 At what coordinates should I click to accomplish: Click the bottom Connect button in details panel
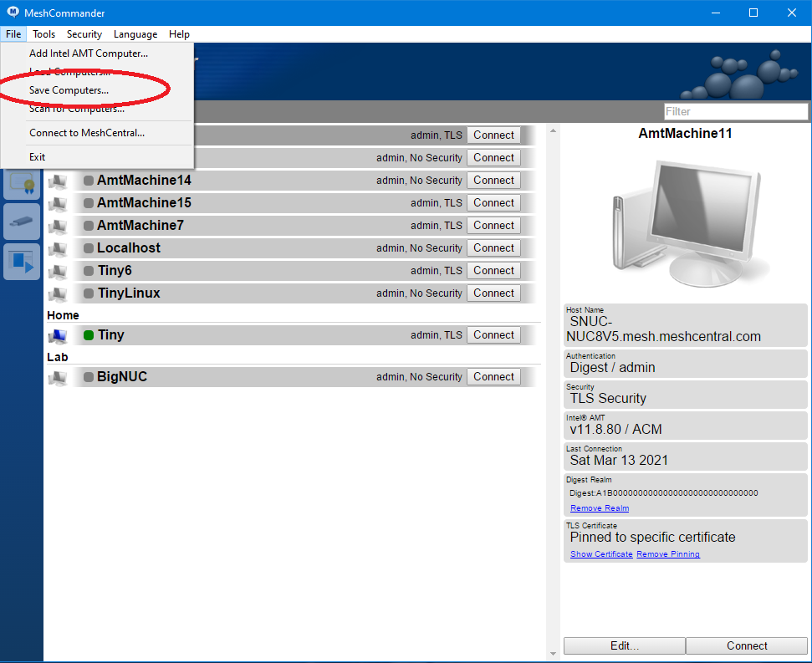[x=747, y=646]
